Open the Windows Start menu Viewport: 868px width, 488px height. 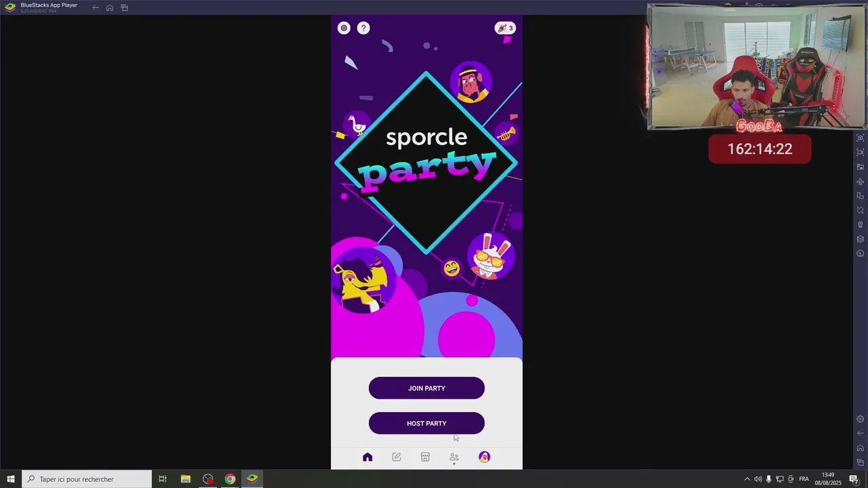coord(11,479)
